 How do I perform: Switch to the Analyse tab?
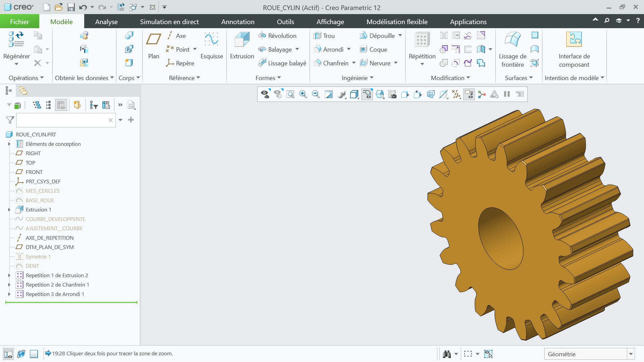[x=106, y=22]
